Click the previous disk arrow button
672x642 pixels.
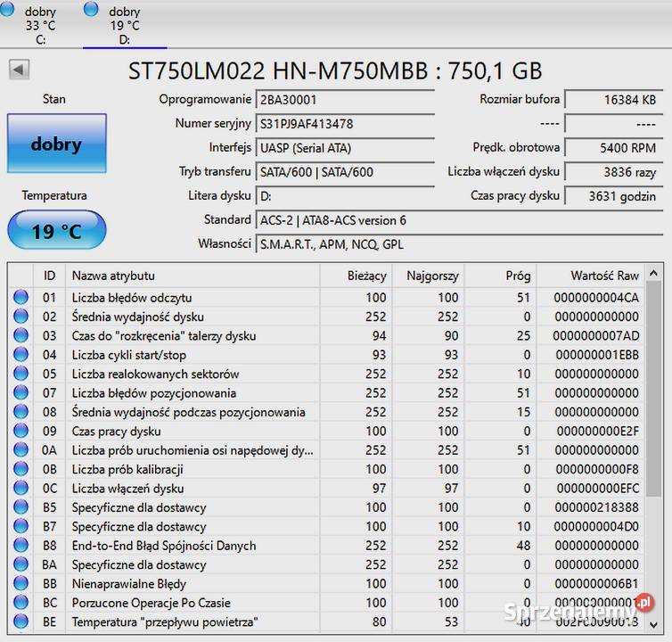[x=19, y=70]
